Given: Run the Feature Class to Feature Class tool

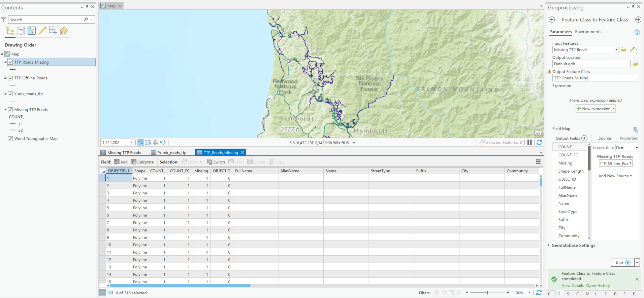Looking at the screenshot, I should pyautogui.click(x=623, y=263).
